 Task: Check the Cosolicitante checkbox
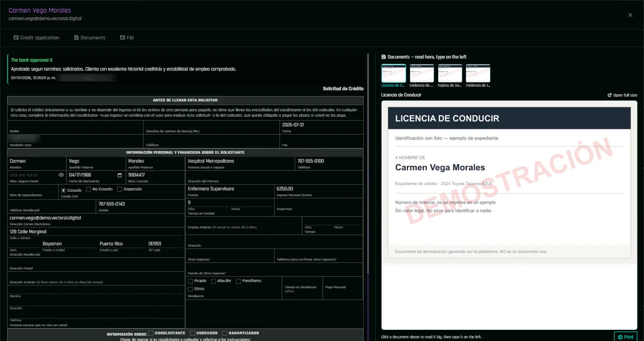point(151,333)
